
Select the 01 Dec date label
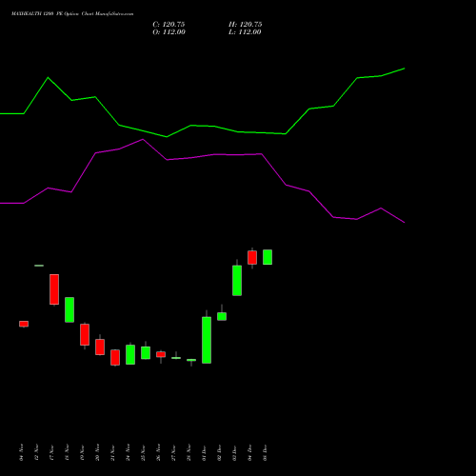tap(204, 453)
